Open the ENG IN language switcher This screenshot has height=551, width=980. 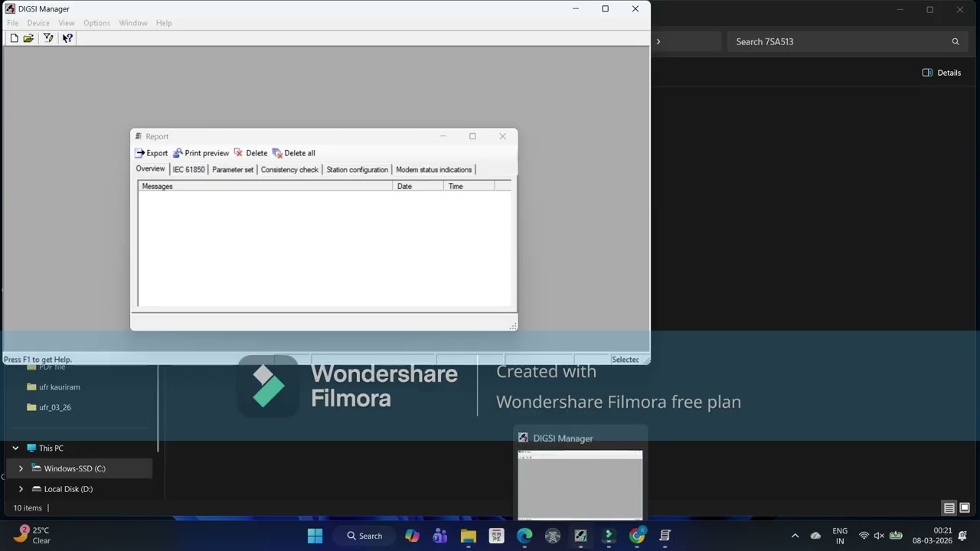click(x=840, y=536)
